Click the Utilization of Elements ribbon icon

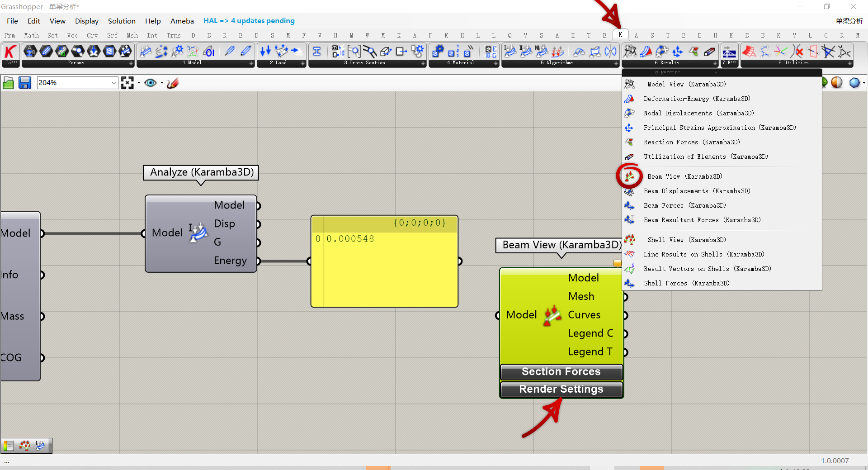point(709,51)
